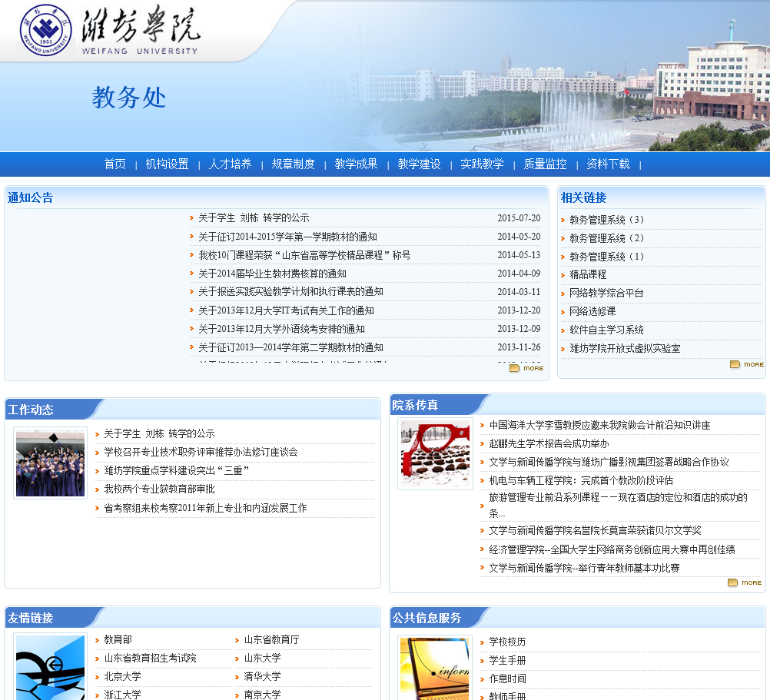Open 清华大学 friendly link
This screenshot has height=700, width=770.
262,676
